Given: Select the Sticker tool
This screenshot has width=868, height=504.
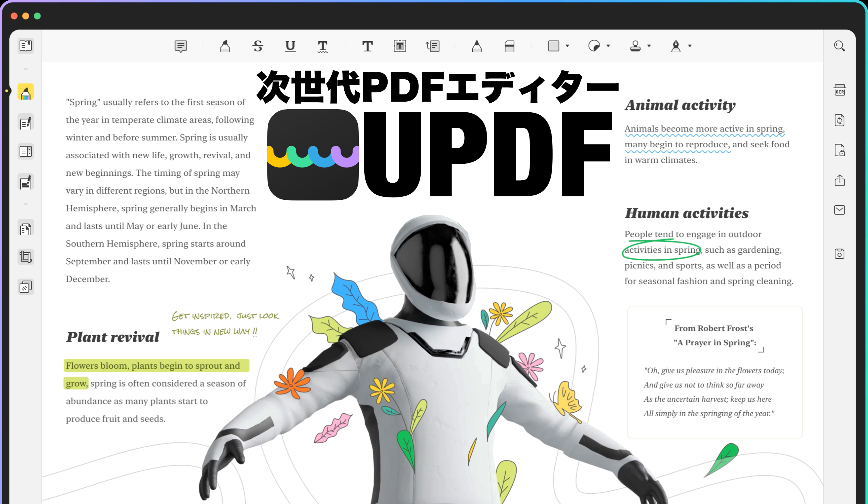Looking at the screenshot, I should [594, 46].
